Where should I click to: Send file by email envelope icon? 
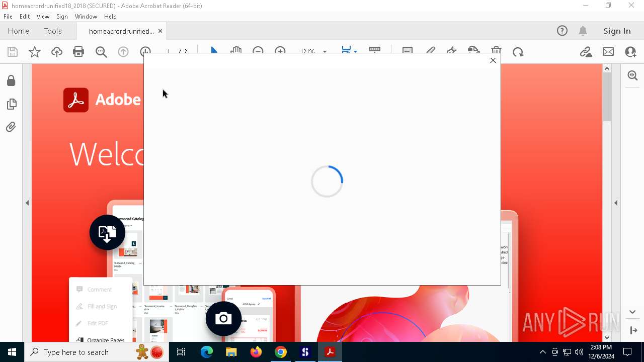[x=608, y=52]
